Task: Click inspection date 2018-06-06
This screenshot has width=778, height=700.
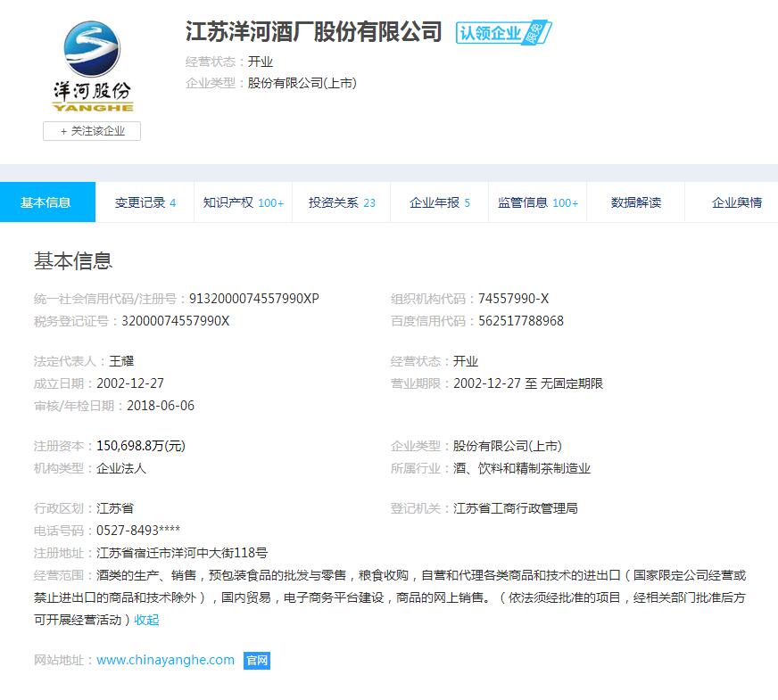Action: [161, 406]
